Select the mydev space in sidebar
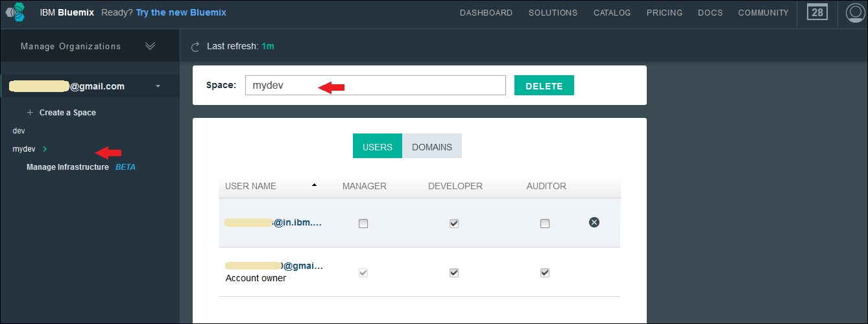The image size is (868, 324). (24, 149)
